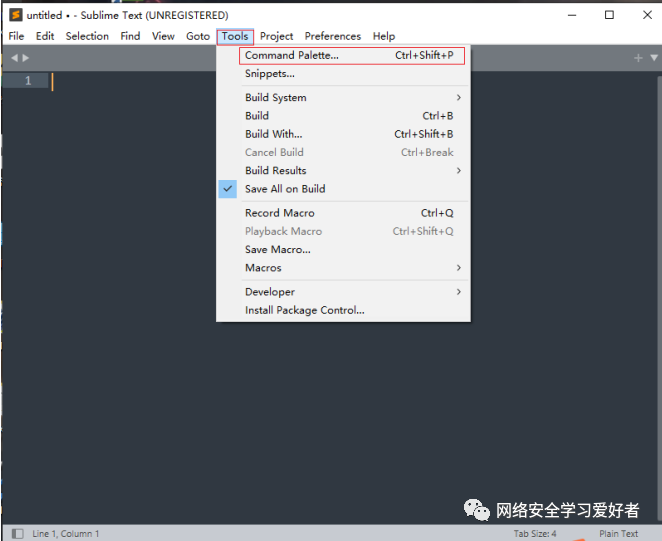The image size is (662, 541).
Task: Expand the Build System submenu
Action: pyautogui.click(x=343, y=98)
